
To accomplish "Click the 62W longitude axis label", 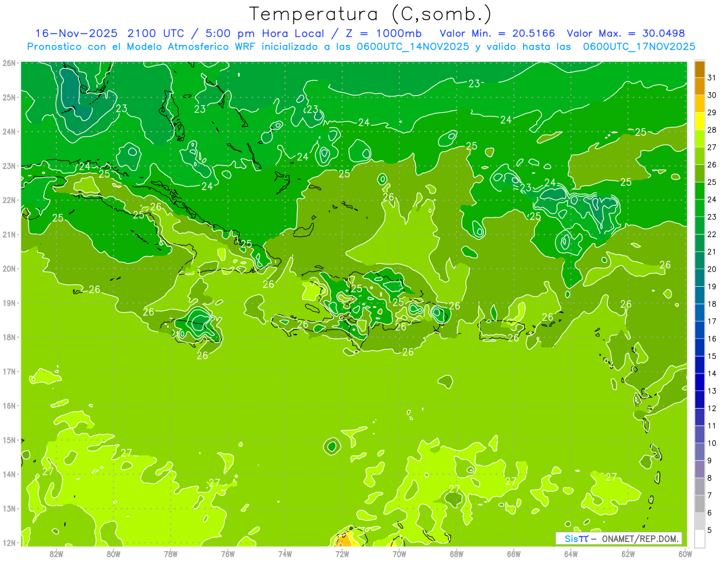I will [x=628, y=554].
